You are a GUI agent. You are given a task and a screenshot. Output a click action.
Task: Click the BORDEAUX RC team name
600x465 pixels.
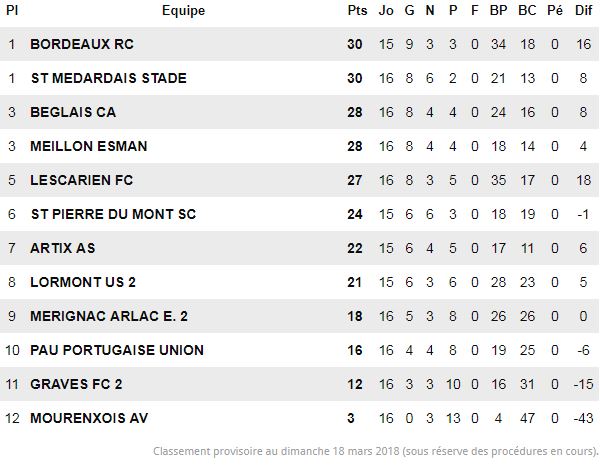[82, 44]
